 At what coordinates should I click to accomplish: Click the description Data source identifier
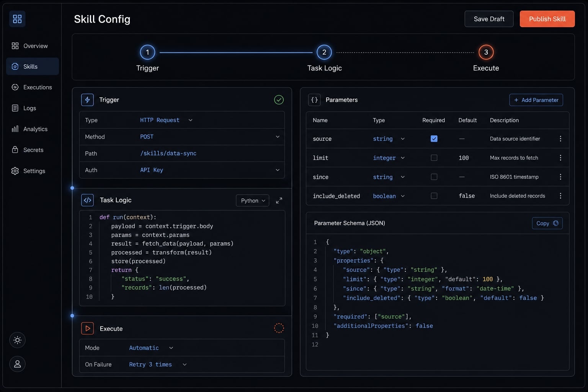point(515,139)
